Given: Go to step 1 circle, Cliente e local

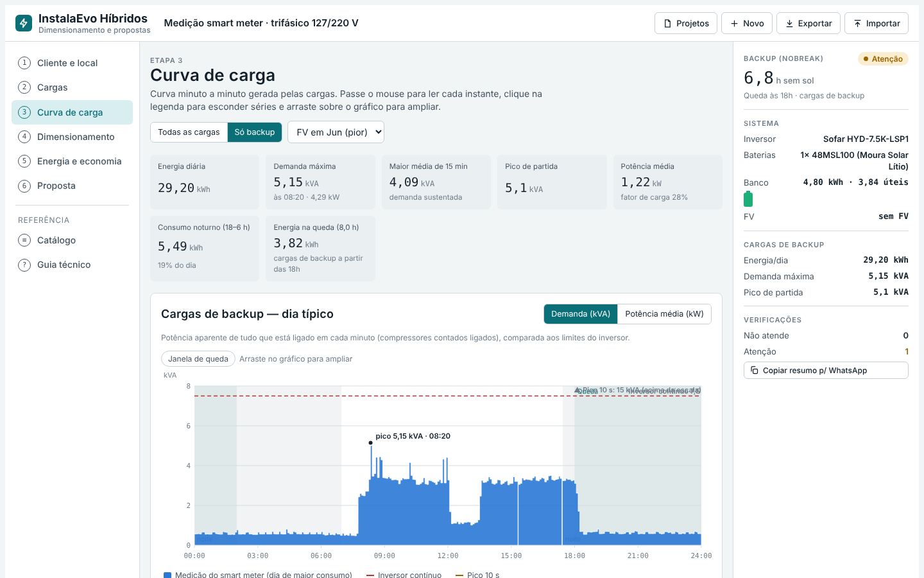Looking at the screenshot, I should (x=24, y=63).
